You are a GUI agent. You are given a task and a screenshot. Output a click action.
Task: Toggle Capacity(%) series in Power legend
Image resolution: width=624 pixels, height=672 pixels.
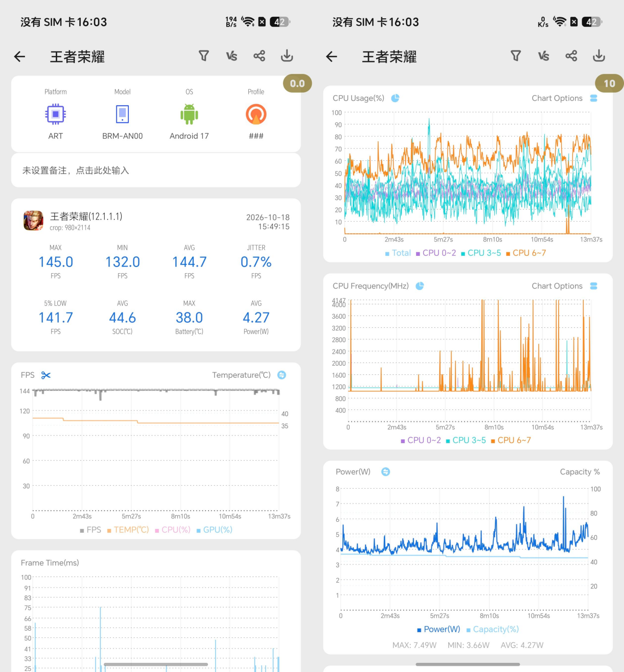(x=493, y=629)
